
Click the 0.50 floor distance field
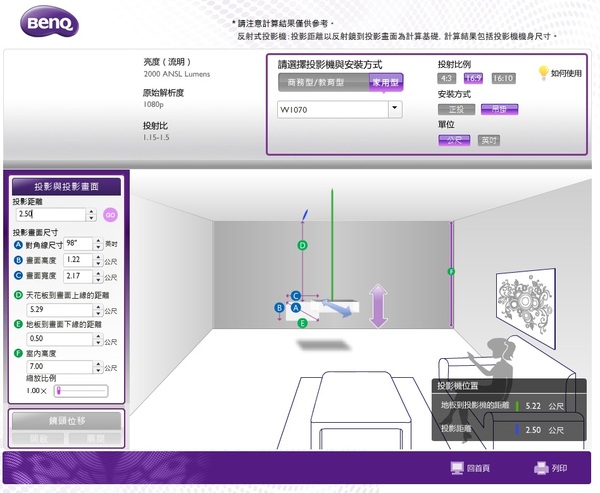60,339
